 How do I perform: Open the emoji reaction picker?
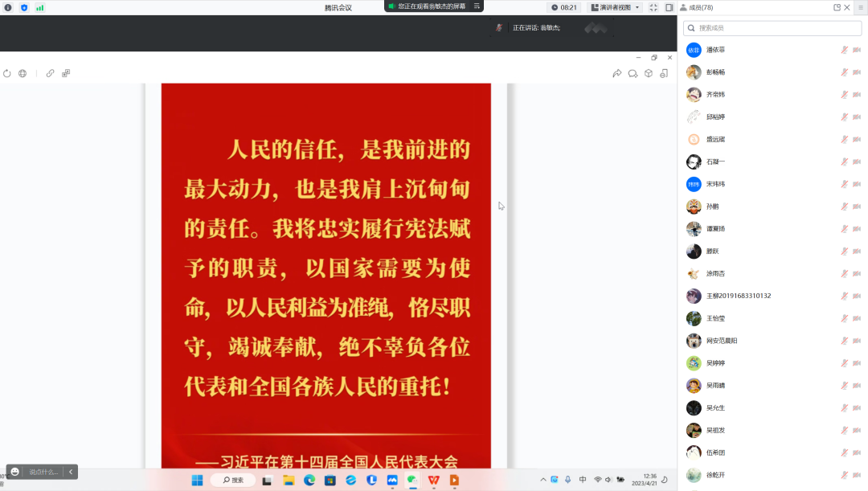(x=15, y=472)
